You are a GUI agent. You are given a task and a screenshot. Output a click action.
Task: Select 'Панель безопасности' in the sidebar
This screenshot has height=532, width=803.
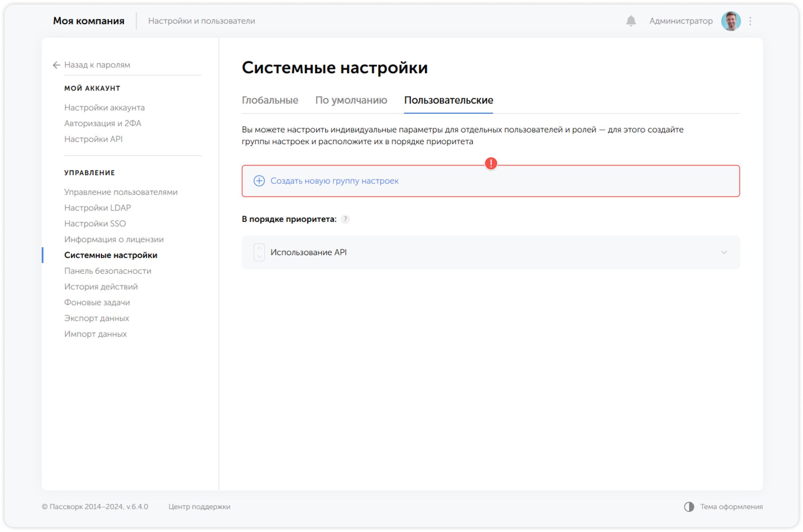click(108, 271)
